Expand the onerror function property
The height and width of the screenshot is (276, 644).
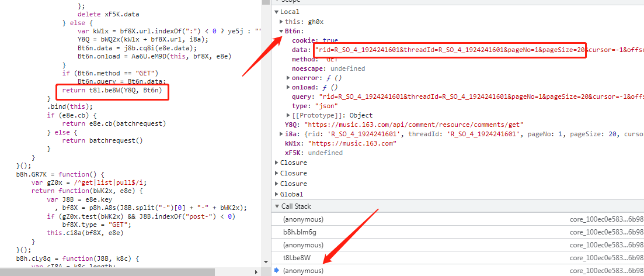click(x=288, y=78)
